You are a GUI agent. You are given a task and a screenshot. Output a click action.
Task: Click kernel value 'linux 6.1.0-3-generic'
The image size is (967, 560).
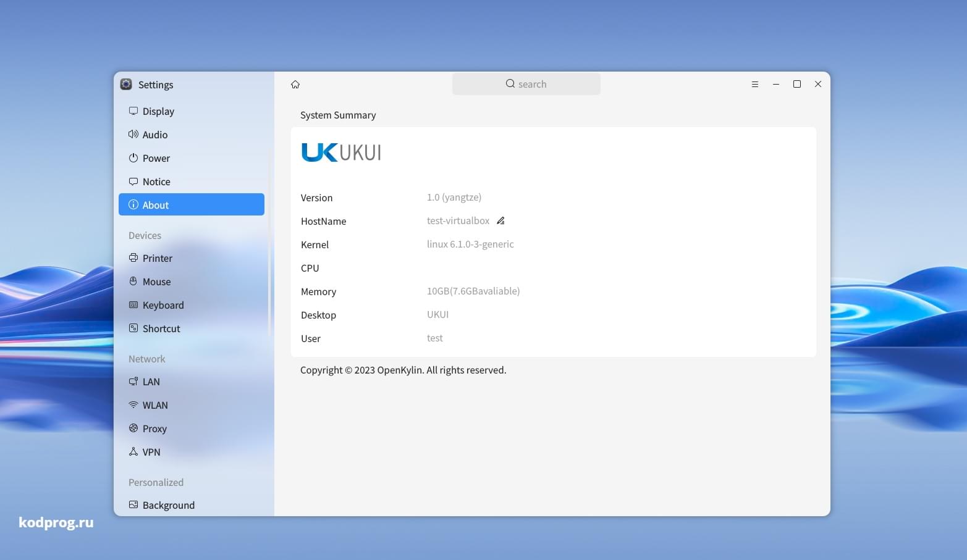pyautogui.click(x=470, y=244)
